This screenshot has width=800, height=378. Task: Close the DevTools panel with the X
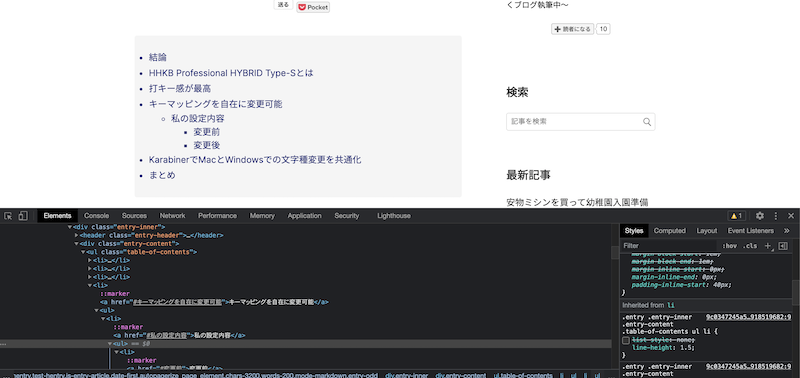tap(791, 216)
